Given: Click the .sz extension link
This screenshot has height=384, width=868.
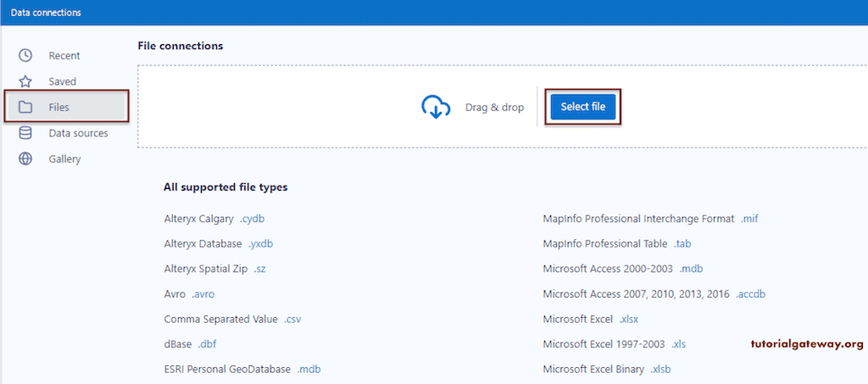Looking at the screenshot, I should [x=260, y=269].
